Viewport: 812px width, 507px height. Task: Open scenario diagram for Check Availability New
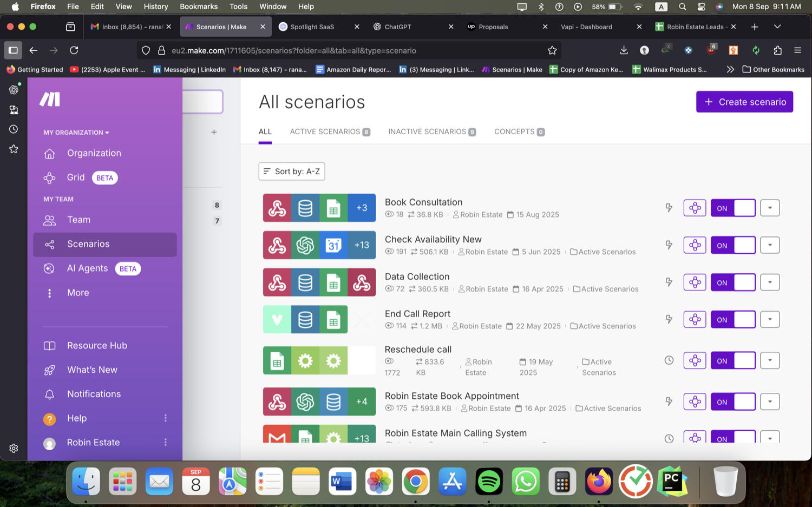pos(695,245)
